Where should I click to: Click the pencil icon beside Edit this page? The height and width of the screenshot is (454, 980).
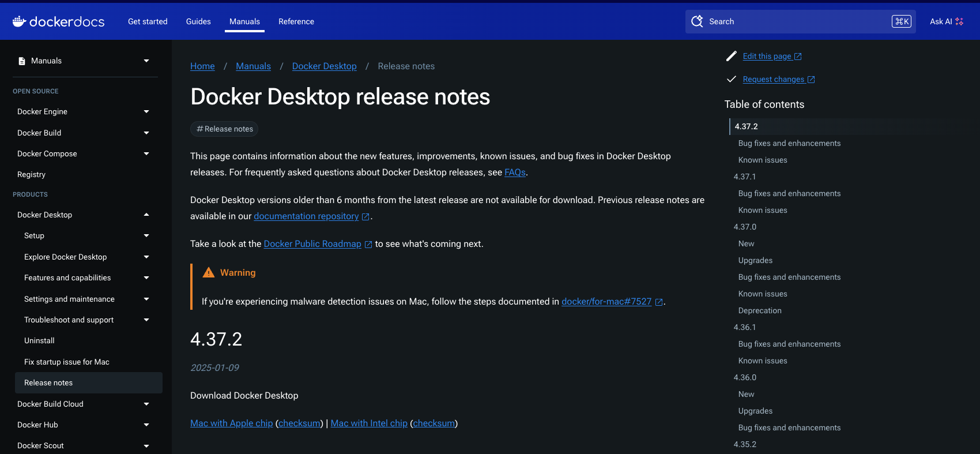731,56
